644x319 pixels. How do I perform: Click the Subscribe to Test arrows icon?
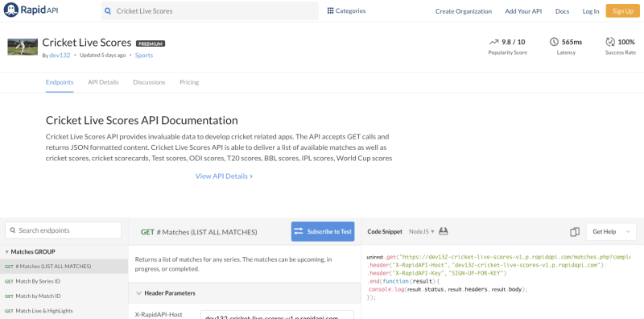click(299, 231)
